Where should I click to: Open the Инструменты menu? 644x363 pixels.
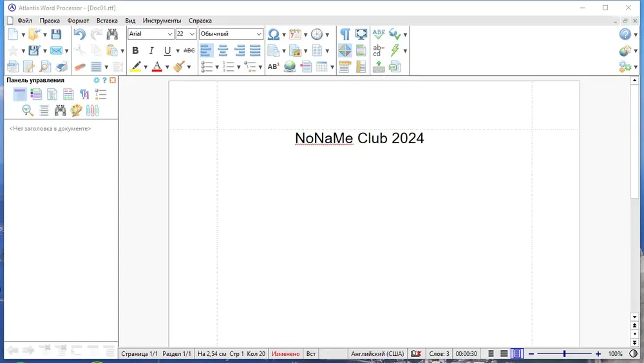point(162,21)
